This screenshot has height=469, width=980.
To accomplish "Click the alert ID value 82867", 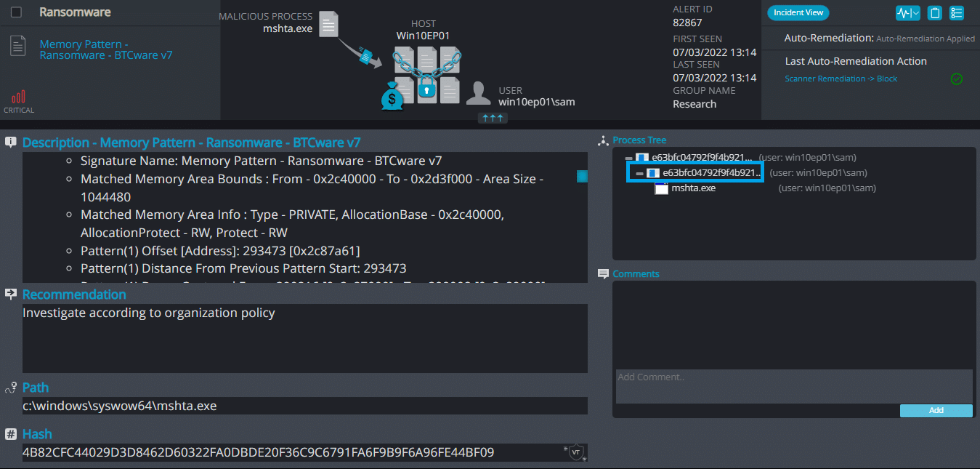I will tap(689, 23).
